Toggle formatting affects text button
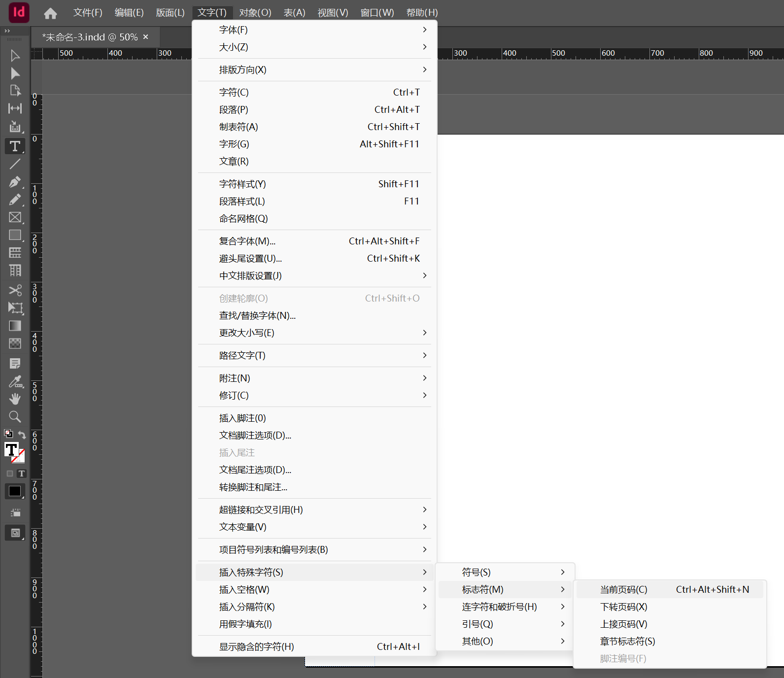The width and height of the screenshot is (784, 678). tap(21, 474)
